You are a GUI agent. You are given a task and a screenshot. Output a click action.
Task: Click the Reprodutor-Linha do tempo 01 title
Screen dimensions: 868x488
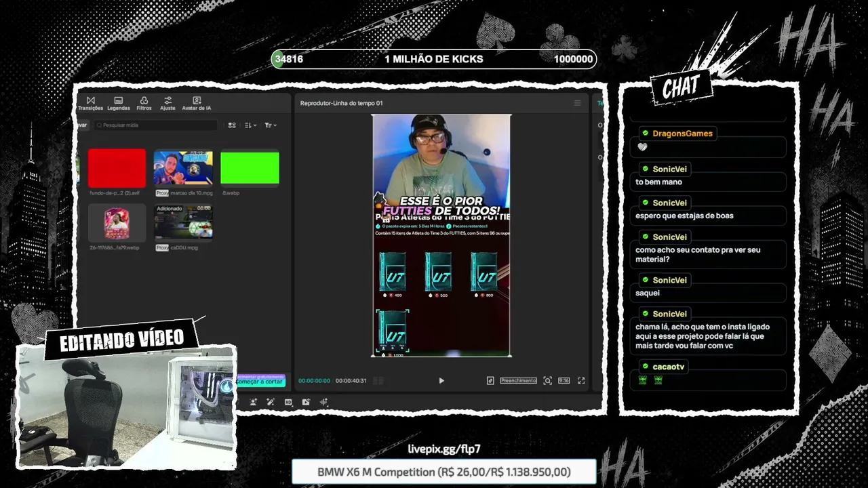coord(341,103)
